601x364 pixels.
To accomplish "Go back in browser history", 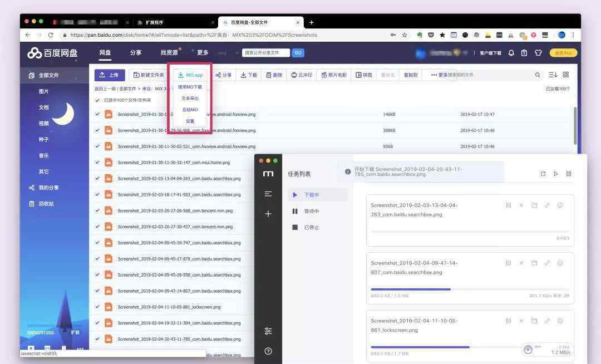I will point(28,35).
